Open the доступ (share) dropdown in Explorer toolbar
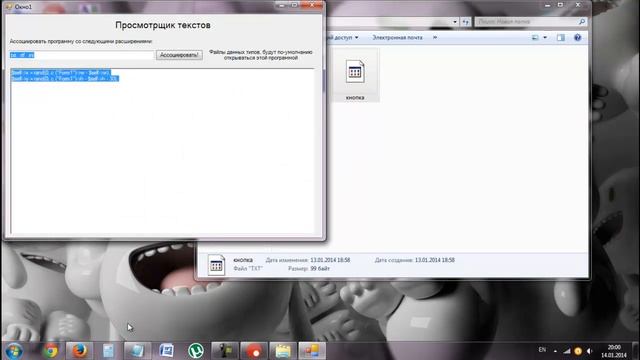640x360 pixels. [x=343, y=38]
